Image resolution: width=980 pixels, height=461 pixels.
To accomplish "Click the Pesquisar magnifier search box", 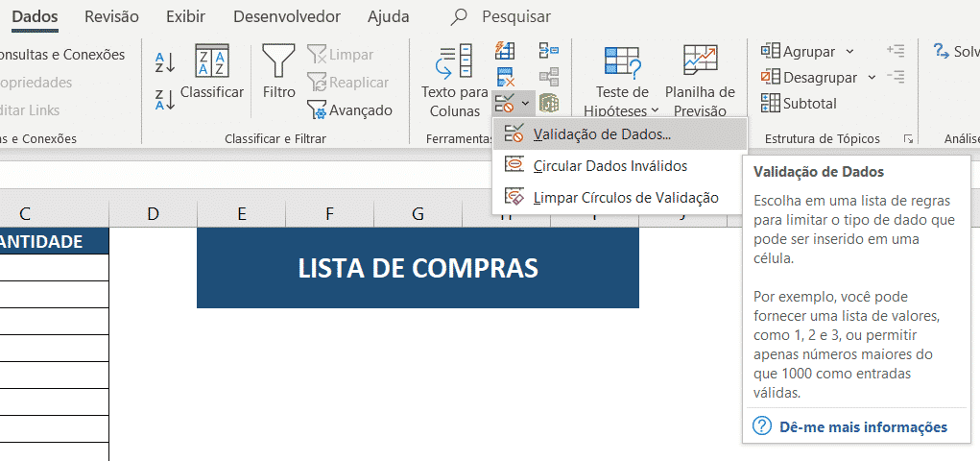I will click(501, 16).
